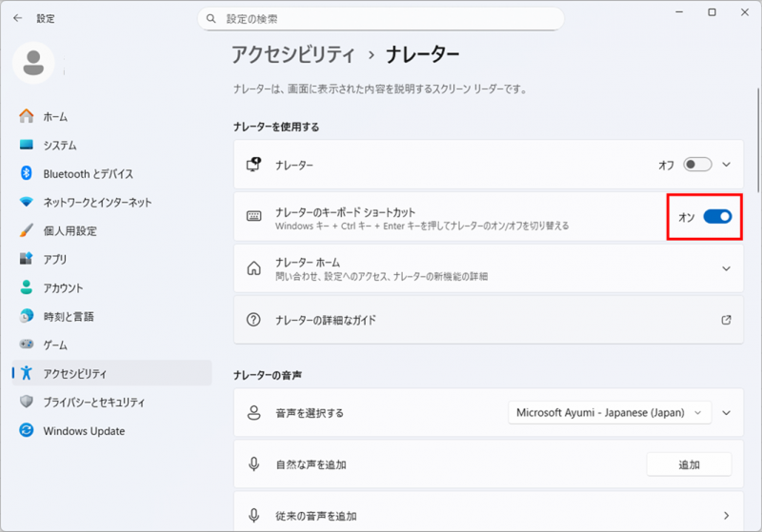Click the user profile avatar

(x=35, y=63)
